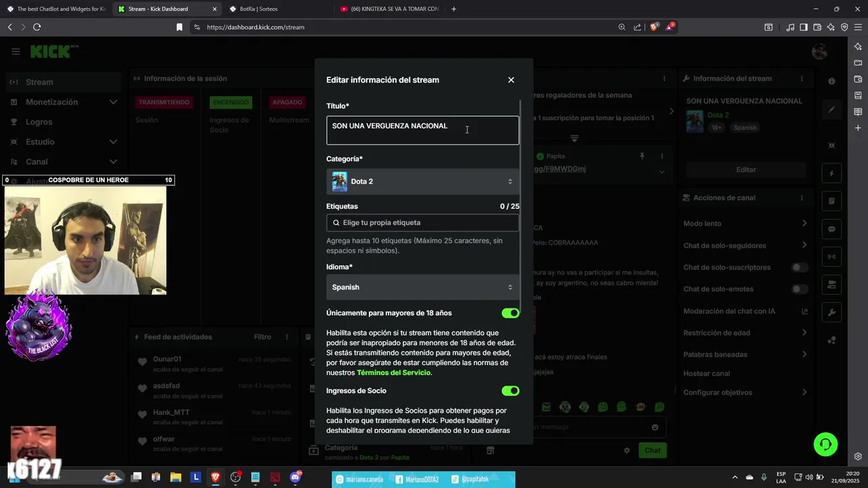
Task: Open Feed de actividades three-dot menu
Action: coord(287,337)
